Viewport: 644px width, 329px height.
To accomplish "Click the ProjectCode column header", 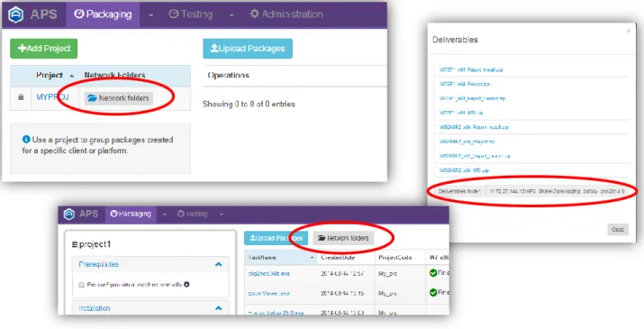I will tap(395, 258).
